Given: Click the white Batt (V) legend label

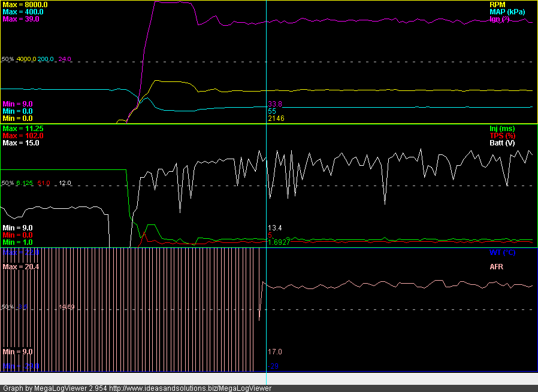Looking at the screenshot, I should (502, 143).
